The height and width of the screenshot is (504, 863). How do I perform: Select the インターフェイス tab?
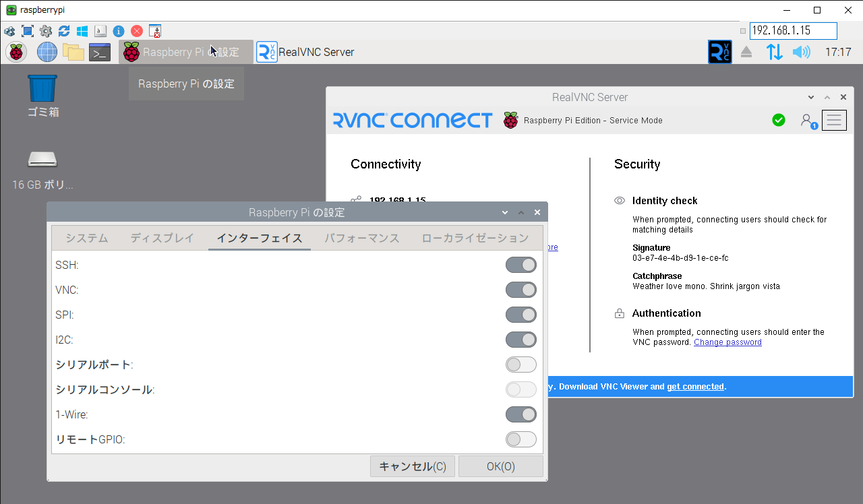pyautogui.click(x=260, y=238)
